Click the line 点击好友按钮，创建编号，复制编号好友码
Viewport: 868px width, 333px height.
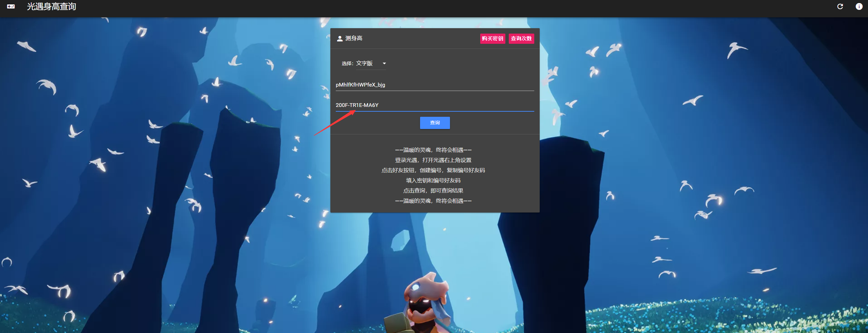click(433, 170)
